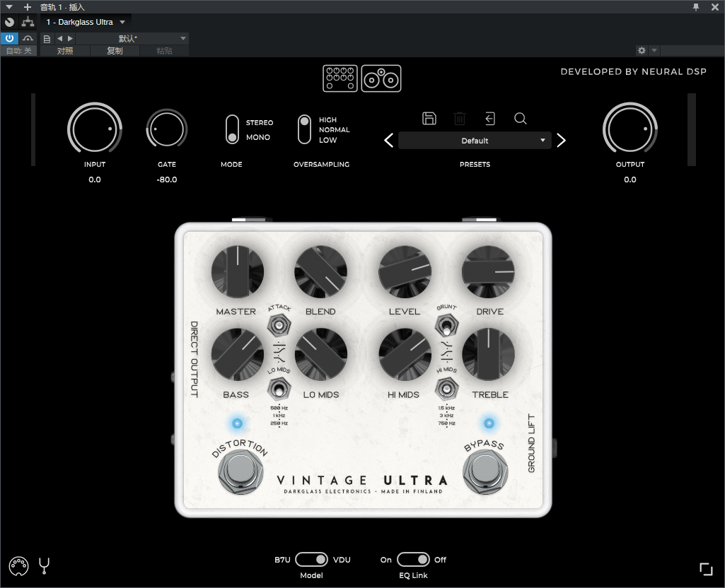Import a preset file
725x588 pixels.
coord(490,119)
